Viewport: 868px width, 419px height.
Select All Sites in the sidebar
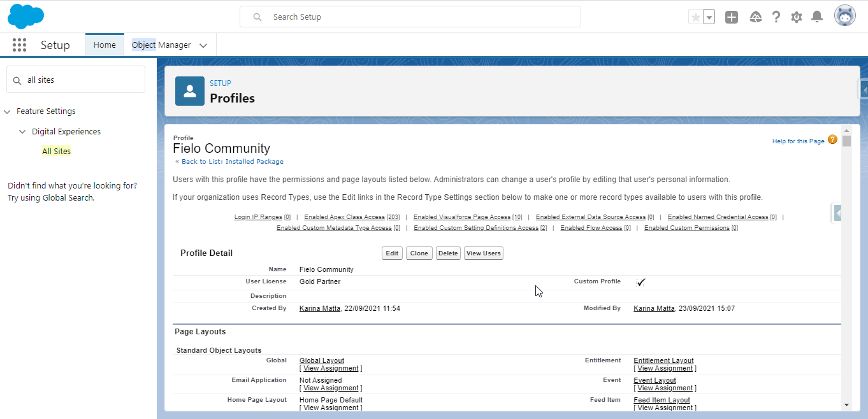(57, 151)
